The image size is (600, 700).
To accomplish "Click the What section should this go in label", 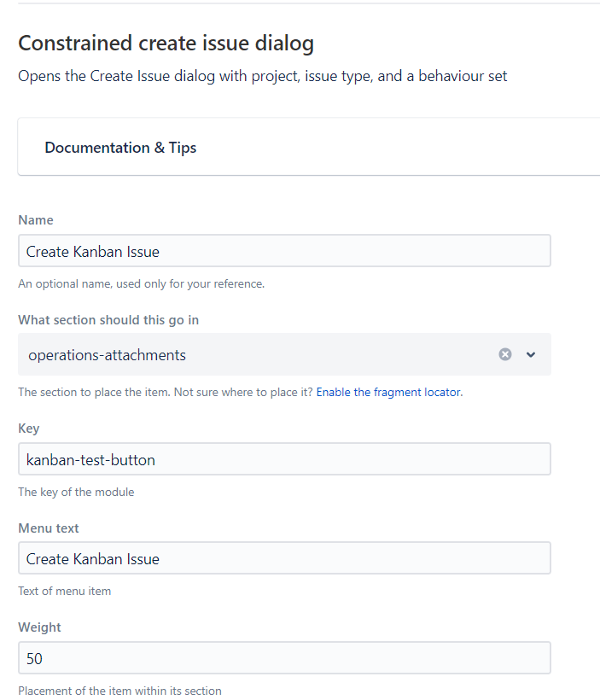I will (x=108, y=320).
